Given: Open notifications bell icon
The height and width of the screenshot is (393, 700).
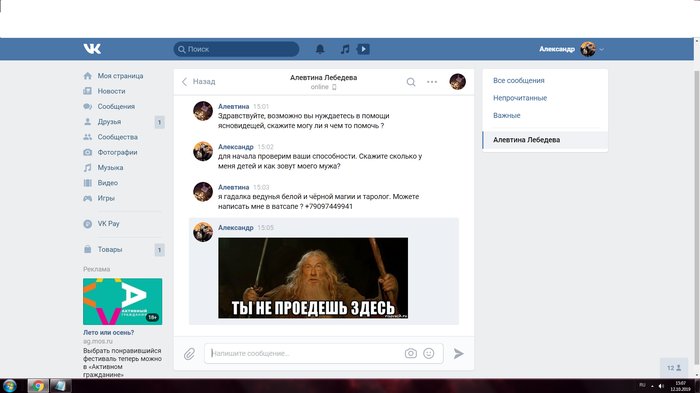Looking at the screenshot, I should click(320, 49).
